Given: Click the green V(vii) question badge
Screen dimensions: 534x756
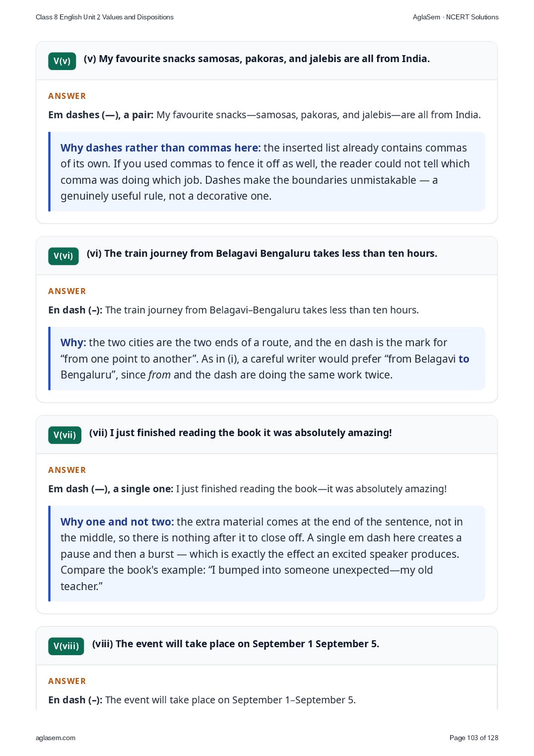Looking at the screenshot, I should point(65,435).
